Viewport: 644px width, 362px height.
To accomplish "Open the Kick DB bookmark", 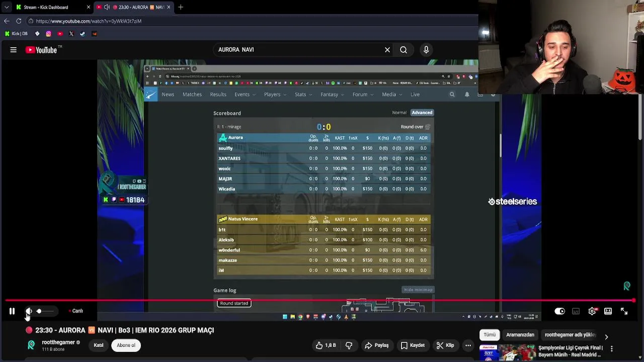I will tap(16, 34).
